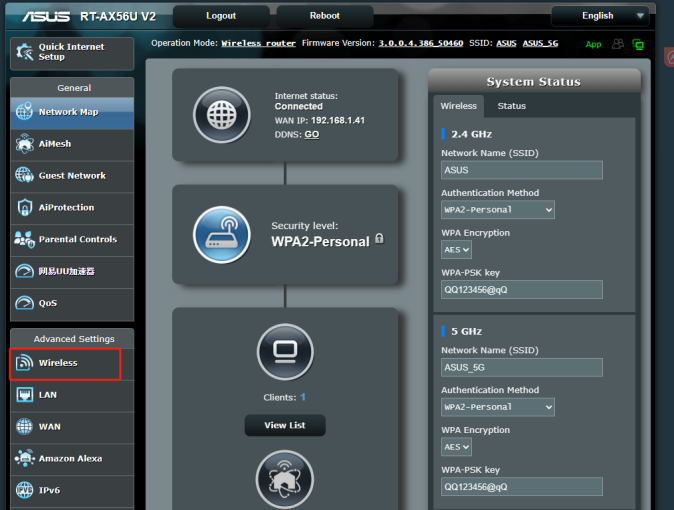Switch to the Status tab in System Status
Image resolution: width=674 pixels, height=510 pixels.
[x=512, y=106]
